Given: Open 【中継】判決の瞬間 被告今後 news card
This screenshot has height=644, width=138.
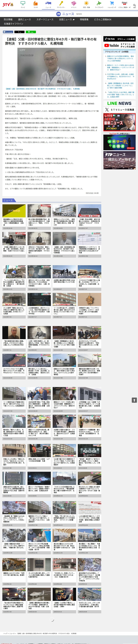Looking at the screenshot, I should [89, 217].
